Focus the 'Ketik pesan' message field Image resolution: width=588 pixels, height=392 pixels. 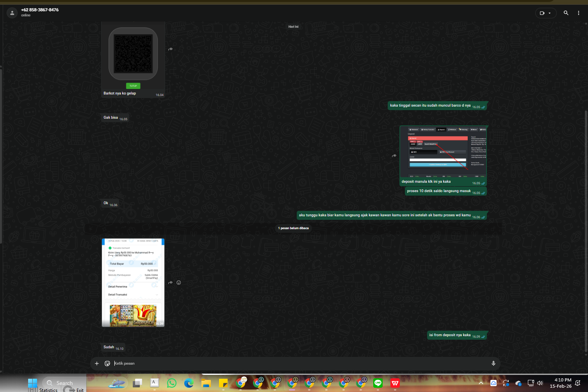click(x=301, y=363)
